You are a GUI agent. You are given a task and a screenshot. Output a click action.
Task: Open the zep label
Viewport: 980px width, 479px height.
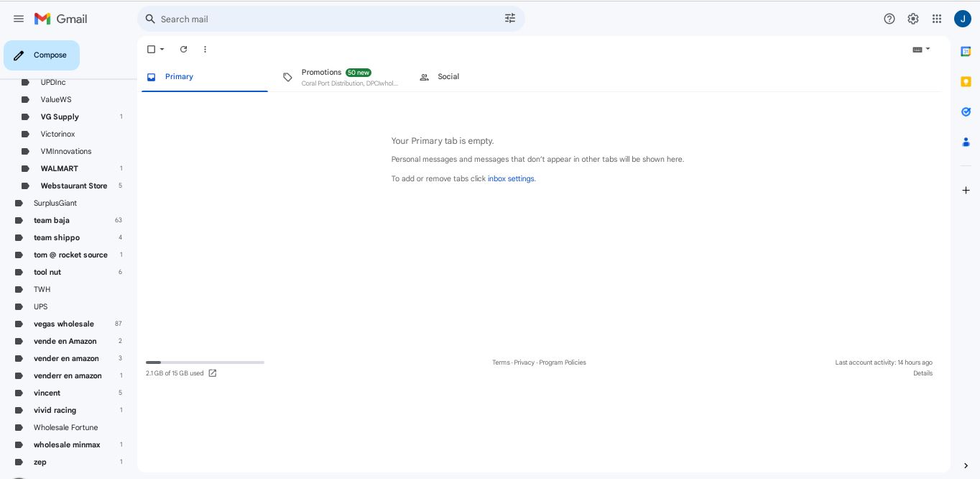pyautogui.click(x=40, y=462)
